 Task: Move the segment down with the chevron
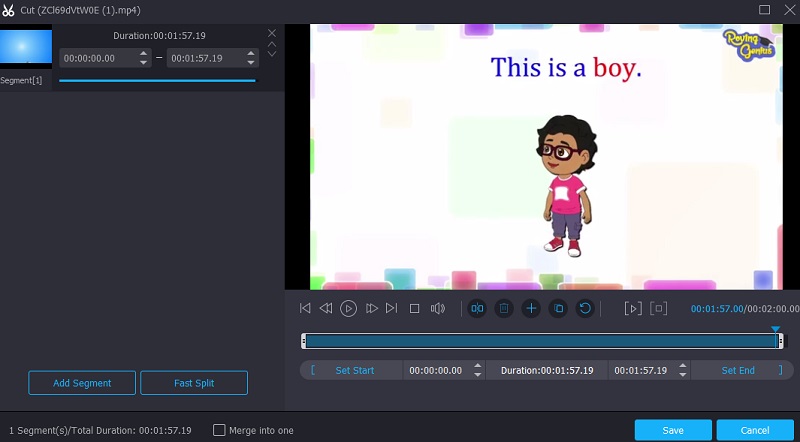click(271, 54)
